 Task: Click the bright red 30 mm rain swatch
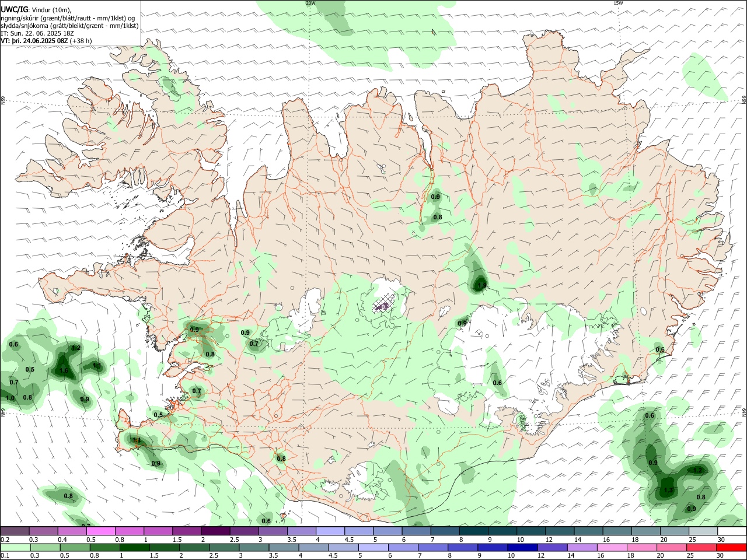pyautogui.click(x=732, y=547)
